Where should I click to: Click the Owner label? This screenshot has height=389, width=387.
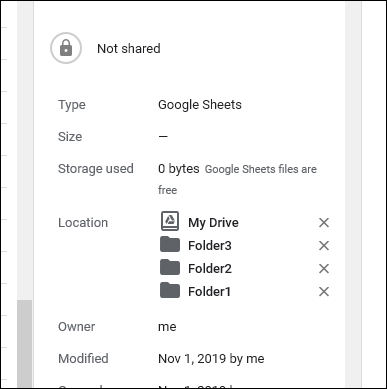(76, 327)
